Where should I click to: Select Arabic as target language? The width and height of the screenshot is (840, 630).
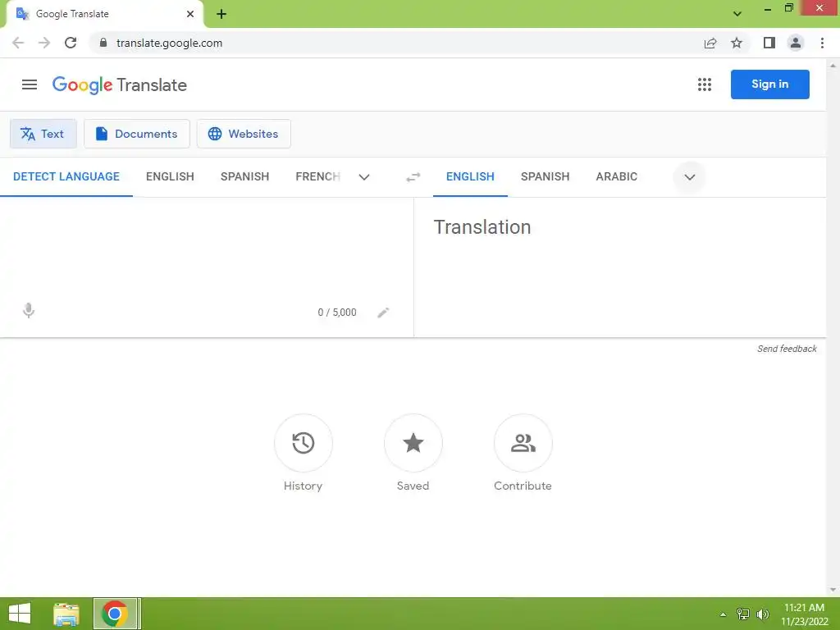pyautogui.click(x=617, y=177)
